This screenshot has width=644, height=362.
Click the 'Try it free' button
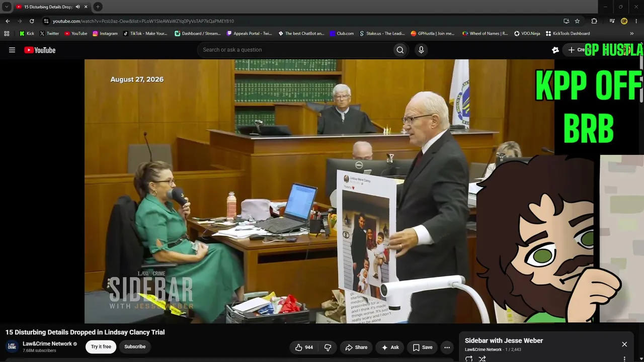pyautogui.click(x=101, y=346)
